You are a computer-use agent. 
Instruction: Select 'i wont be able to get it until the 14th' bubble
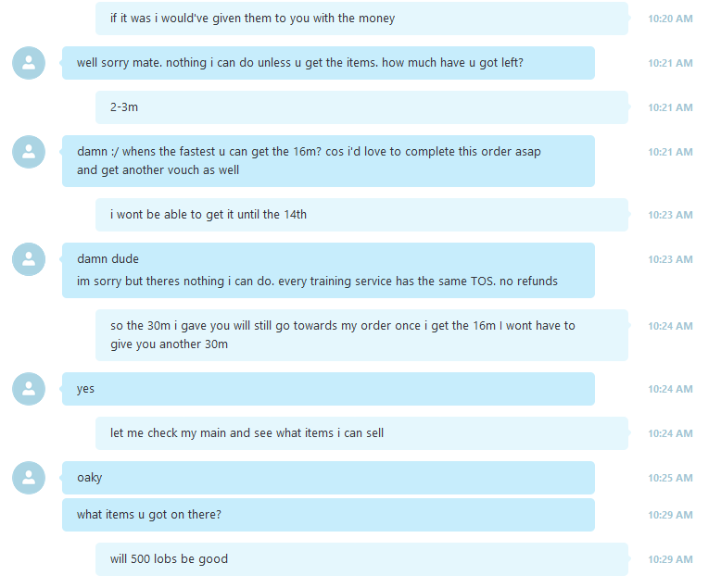(x=361, y=215)
